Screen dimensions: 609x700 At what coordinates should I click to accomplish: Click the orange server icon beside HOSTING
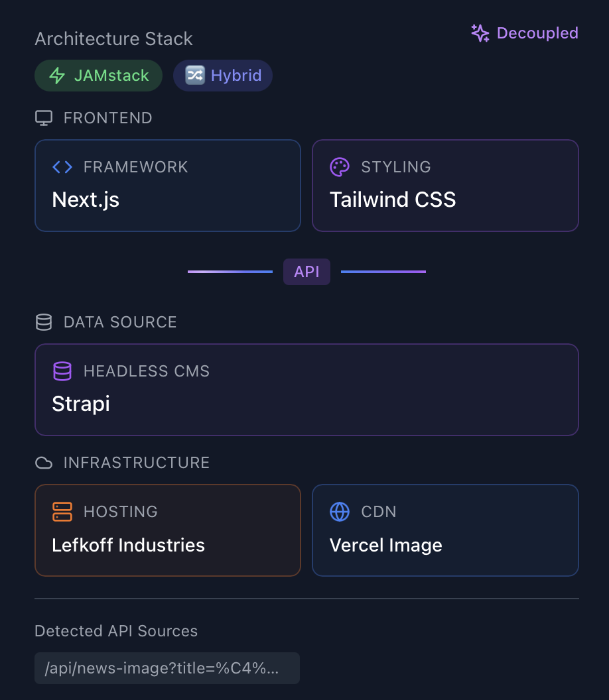[x=62, y=512]
